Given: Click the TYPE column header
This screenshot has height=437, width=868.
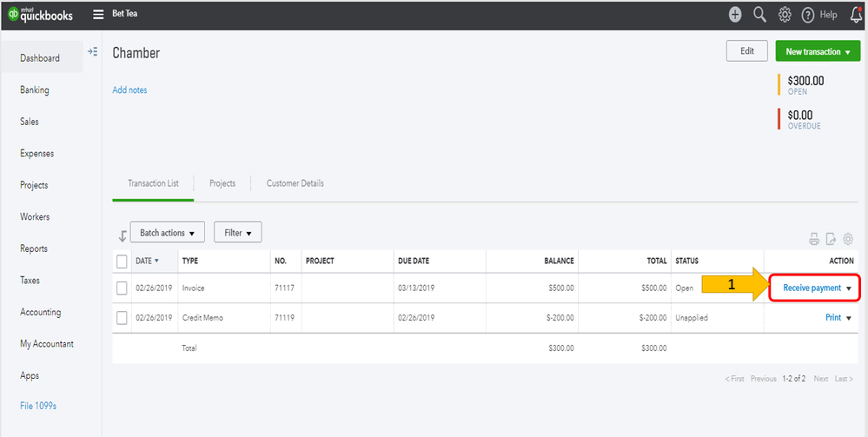Looking at the screenshot, I should [190, 261].
